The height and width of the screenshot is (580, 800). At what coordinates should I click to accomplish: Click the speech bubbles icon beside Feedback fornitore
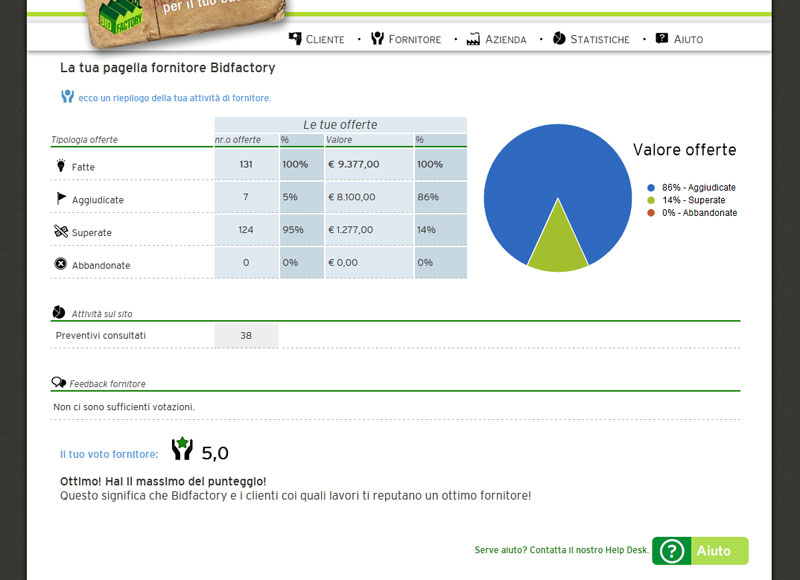[59, 382]
